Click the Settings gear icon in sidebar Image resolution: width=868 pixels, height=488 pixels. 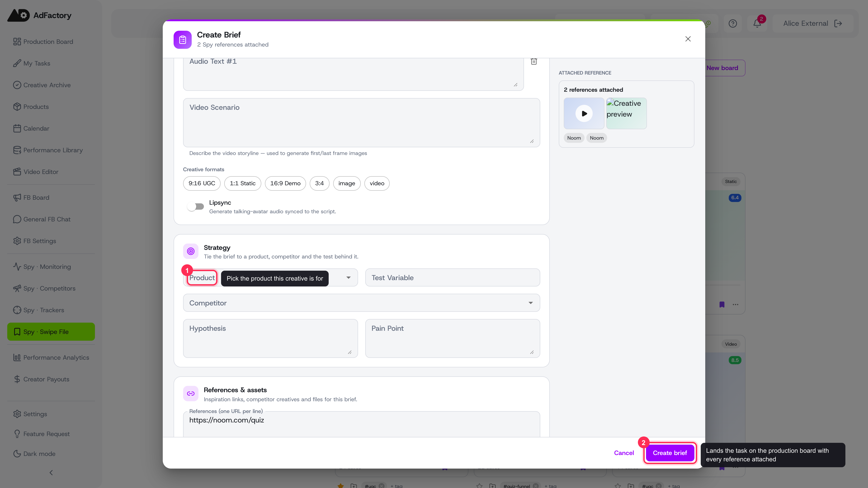click(17, 414)
